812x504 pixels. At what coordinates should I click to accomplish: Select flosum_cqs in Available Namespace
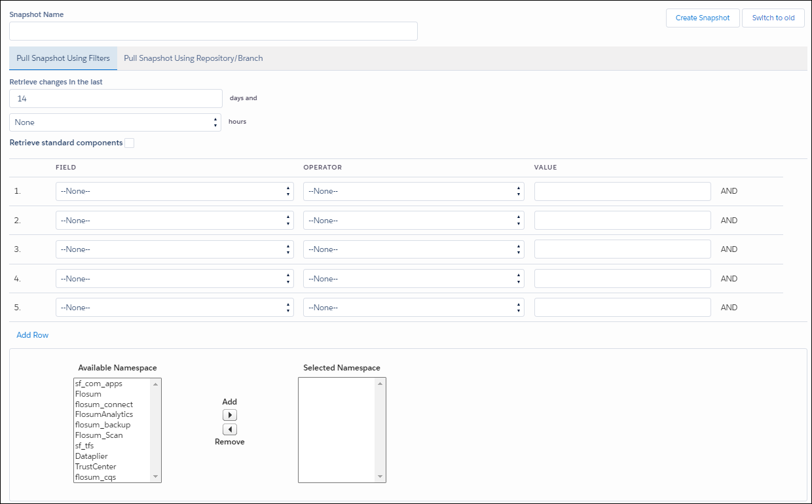[x=112, y=477]
